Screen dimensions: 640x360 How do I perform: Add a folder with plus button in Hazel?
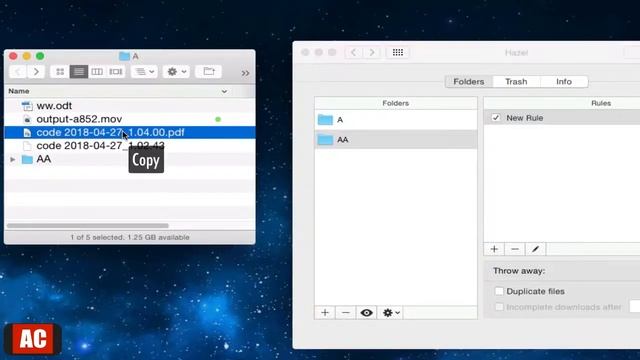click(325, 313)
